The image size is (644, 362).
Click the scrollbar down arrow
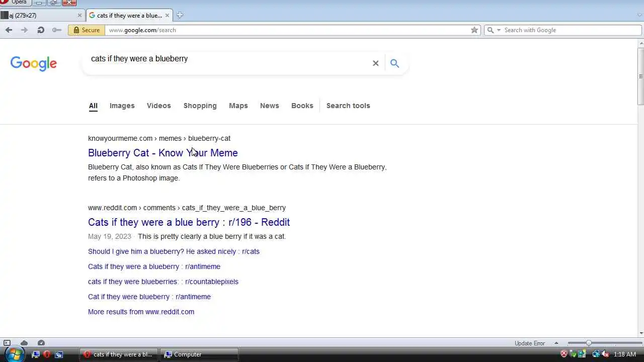click(640, 333)
